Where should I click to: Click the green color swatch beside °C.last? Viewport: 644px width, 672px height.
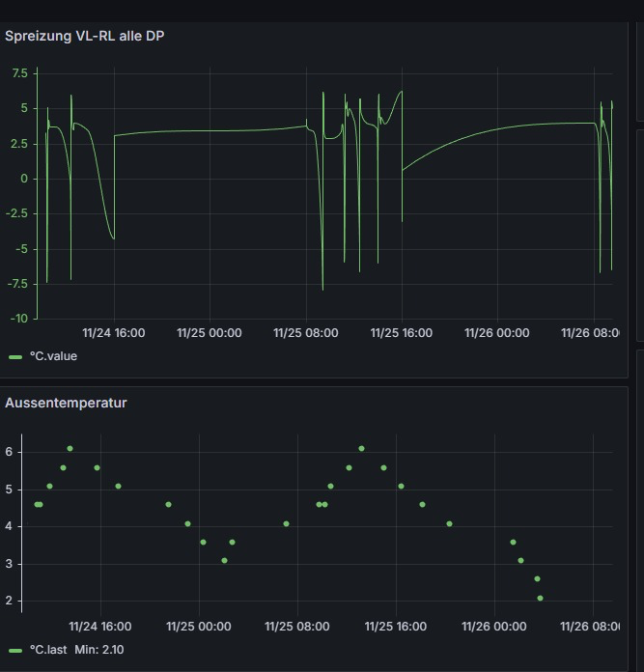click(15, 651)
